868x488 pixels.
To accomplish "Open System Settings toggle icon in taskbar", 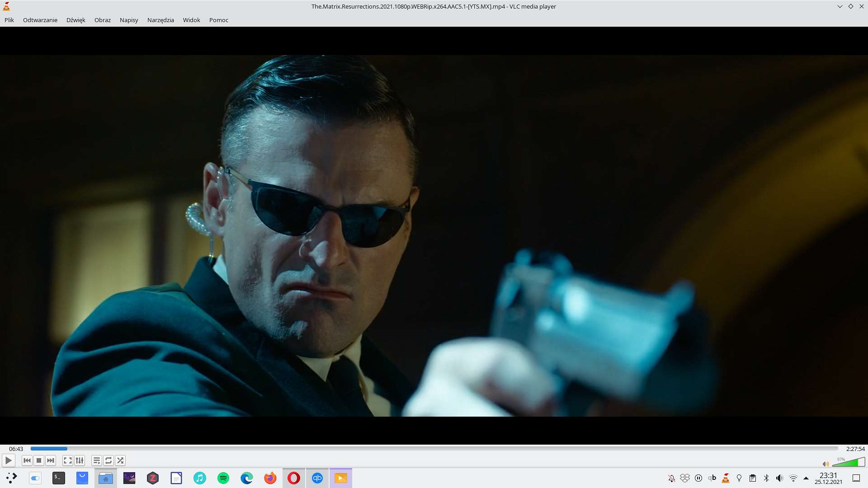I will point(35,478).
